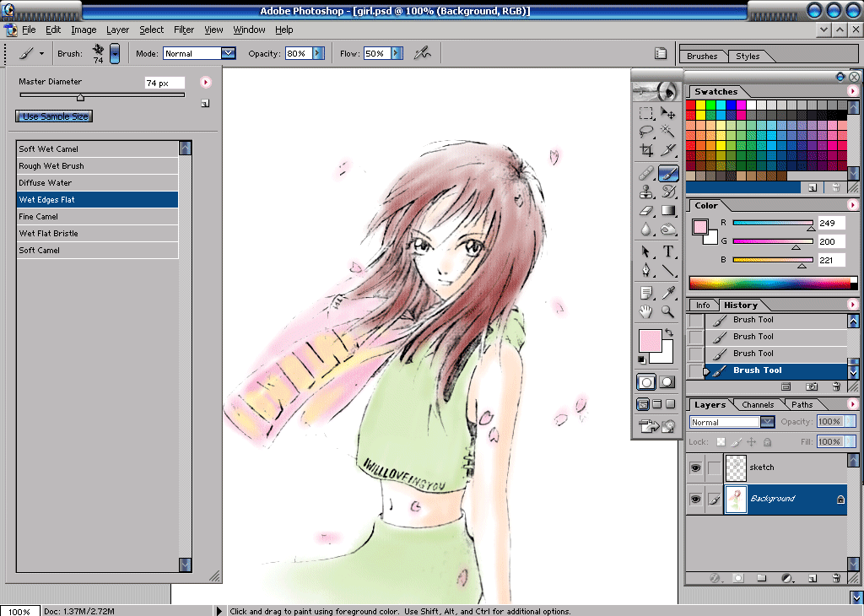
Task: Click the swap foreground and background colors arrow
Action: pos(669,332)
